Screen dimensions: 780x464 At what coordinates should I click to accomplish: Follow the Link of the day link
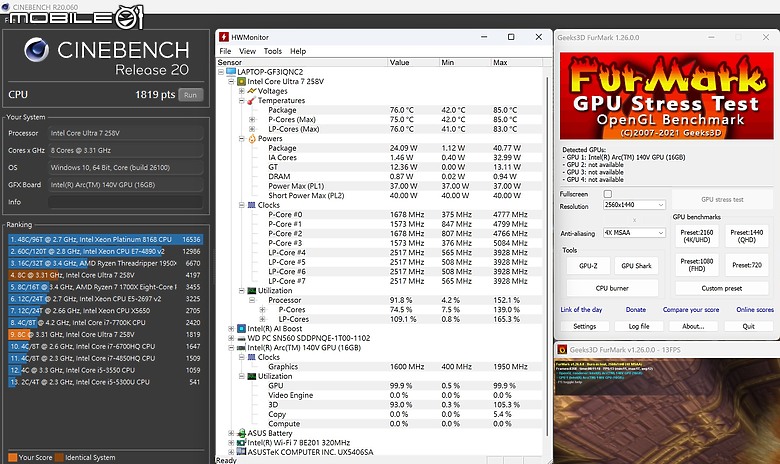point(581,309)
